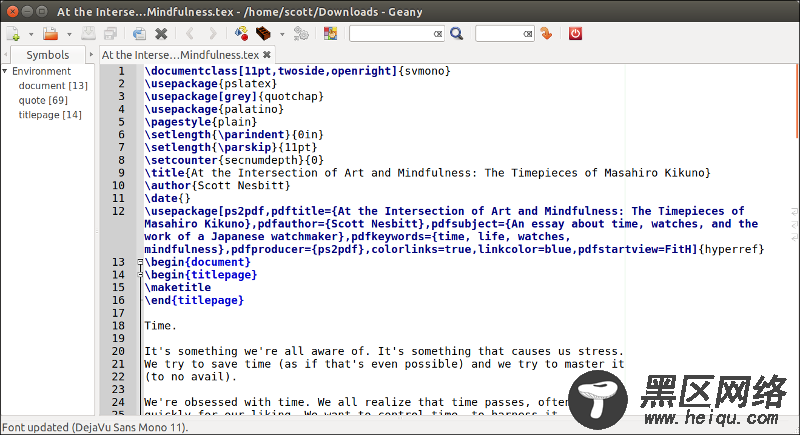This screenshot has width=800, height=435.
Task: Quit Geany with the red power icon
Action: (x=575, y=34)
